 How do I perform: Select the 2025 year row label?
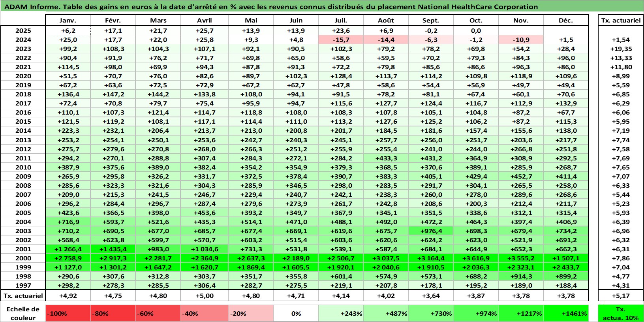pos(23,30)
